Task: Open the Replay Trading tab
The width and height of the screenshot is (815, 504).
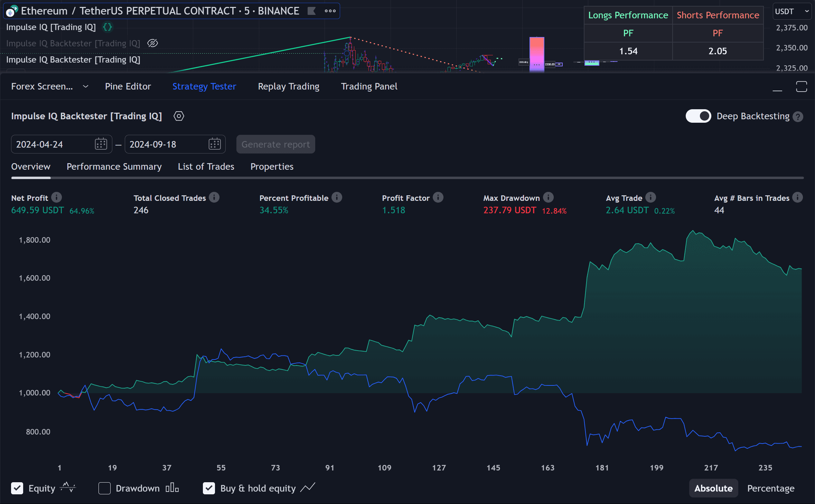Action: (289, 86)
